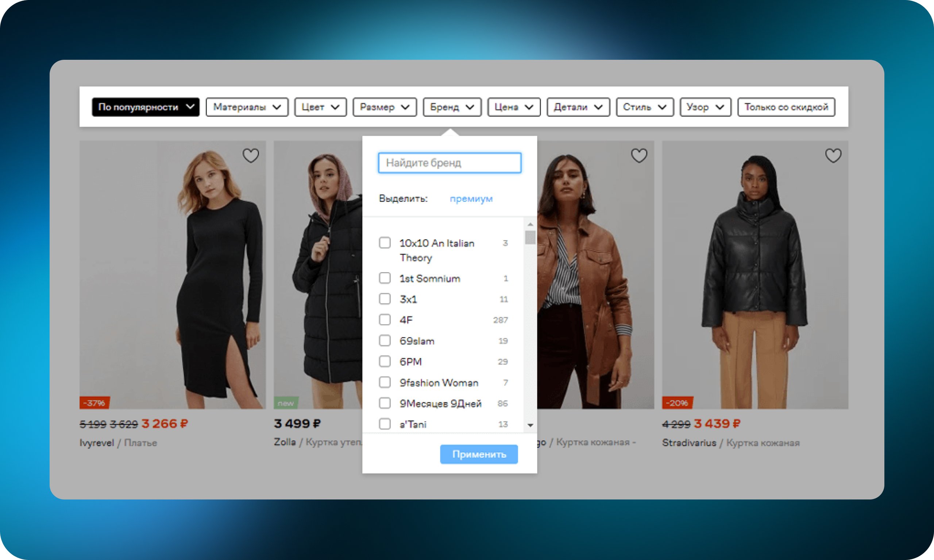Image resolution: width=934 pixels, height=560 pixels.
Task: Add Stradivarius jacket to favorites via heart
Action: pos(833,155)
